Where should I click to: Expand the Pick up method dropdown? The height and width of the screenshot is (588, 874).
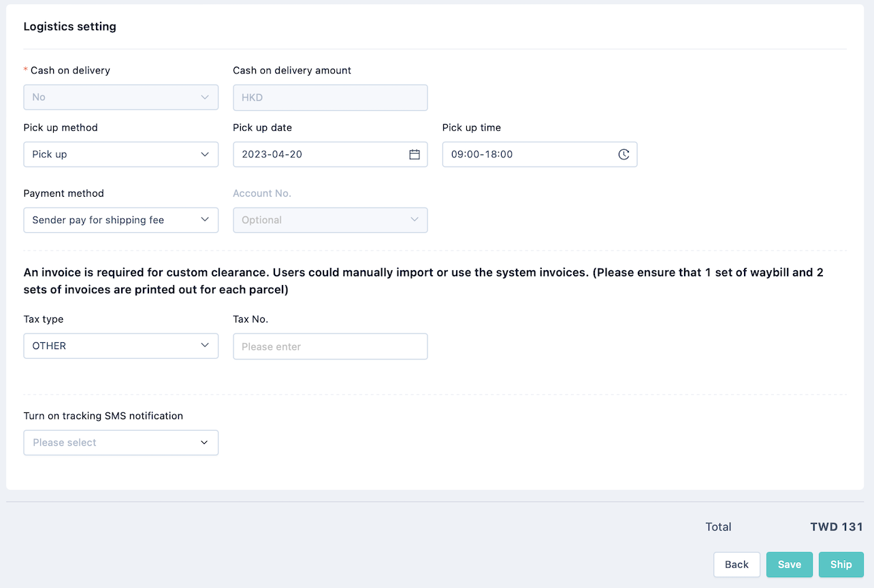coord(121,154)
